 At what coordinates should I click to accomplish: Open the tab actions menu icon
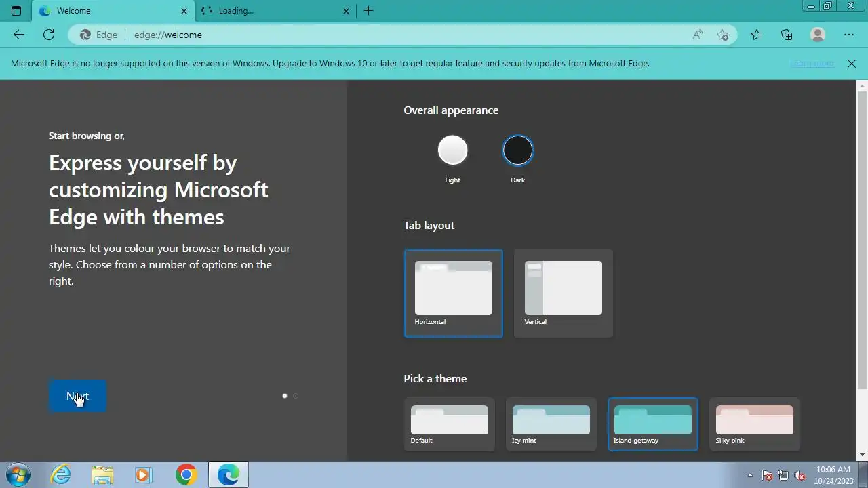16,11
